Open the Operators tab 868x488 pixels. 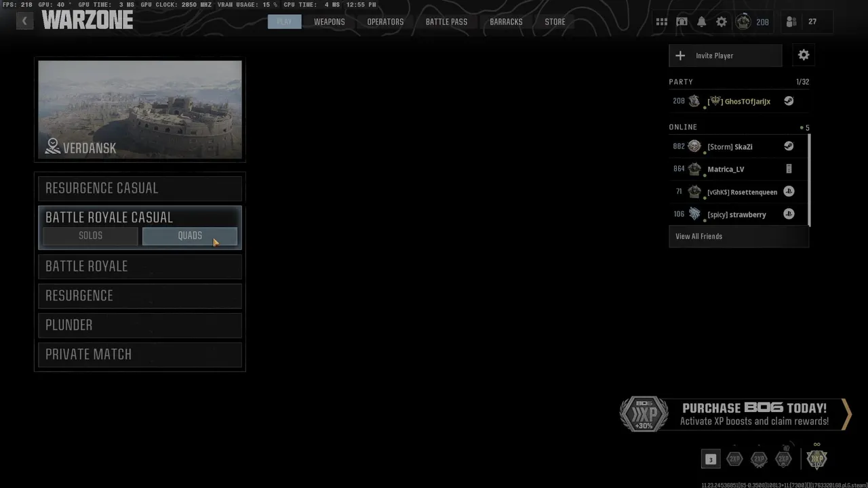pos(385,22)
